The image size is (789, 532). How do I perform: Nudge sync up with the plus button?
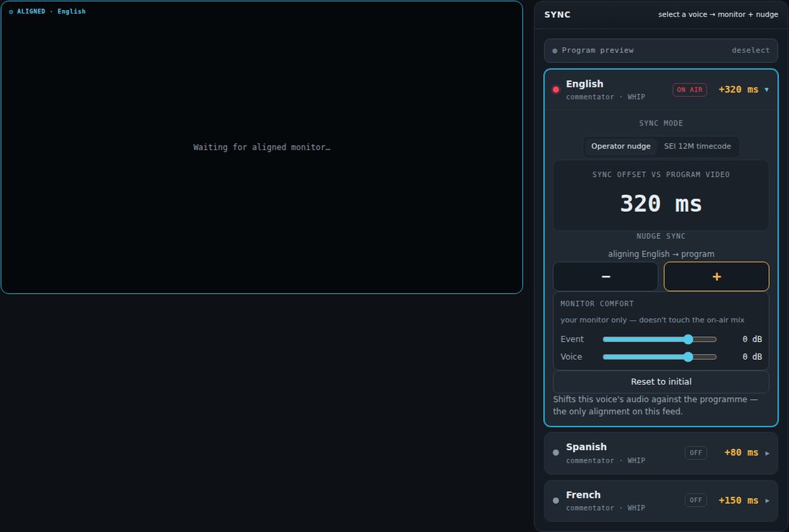[x=717, y=277]
